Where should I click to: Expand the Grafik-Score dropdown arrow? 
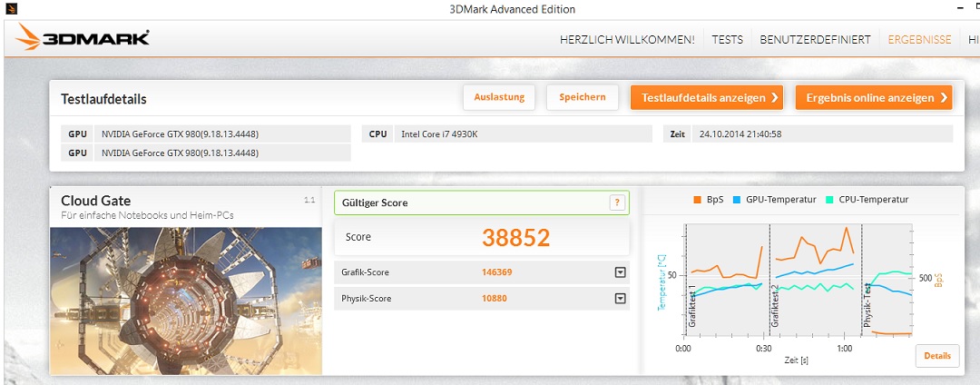click(620, 272)
